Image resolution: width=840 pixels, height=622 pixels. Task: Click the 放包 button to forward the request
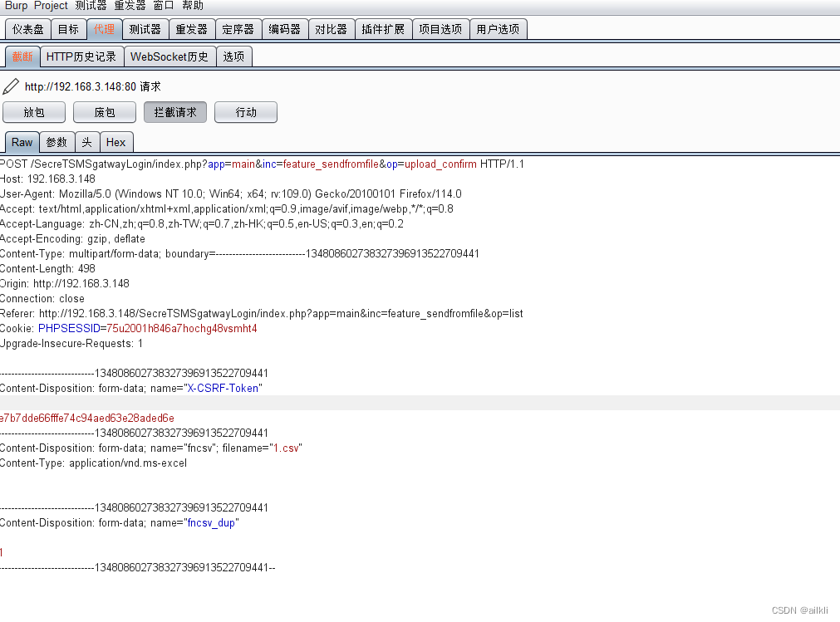pyautogui.click(x=33, y=112)
